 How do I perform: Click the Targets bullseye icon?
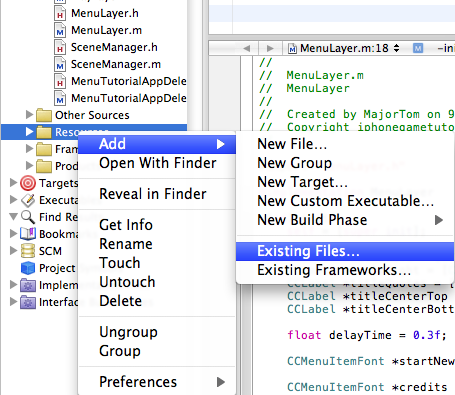click(x=28, y=183)
